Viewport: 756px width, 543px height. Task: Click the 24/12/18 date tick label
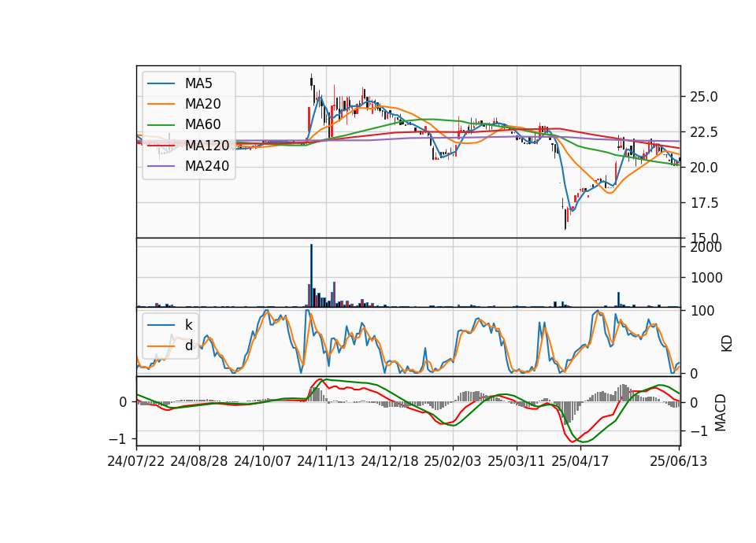coord(390,461)
